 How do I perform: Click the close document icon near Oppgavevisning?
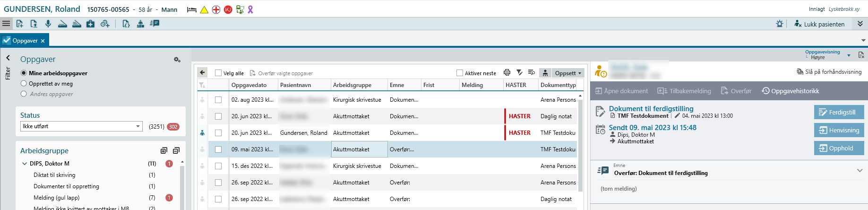pos(861,55)
